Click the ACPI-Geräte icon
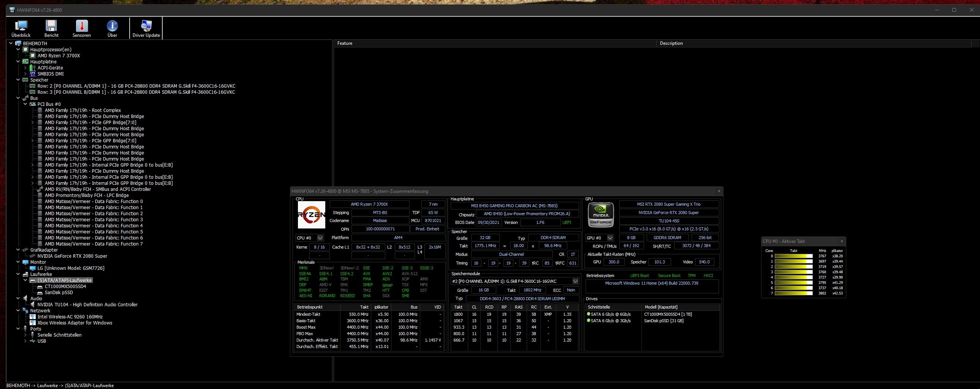The height and width of the screenshot is (389, 980). [33, 68]
